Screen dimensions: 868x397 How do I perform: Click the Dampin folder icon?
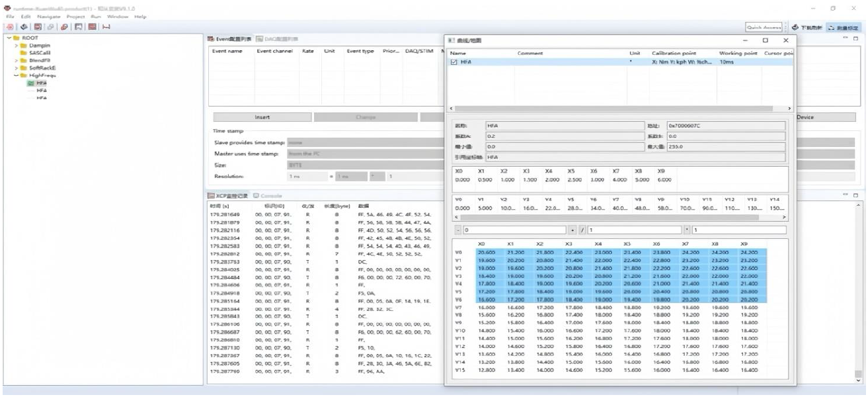pos(24,45)
